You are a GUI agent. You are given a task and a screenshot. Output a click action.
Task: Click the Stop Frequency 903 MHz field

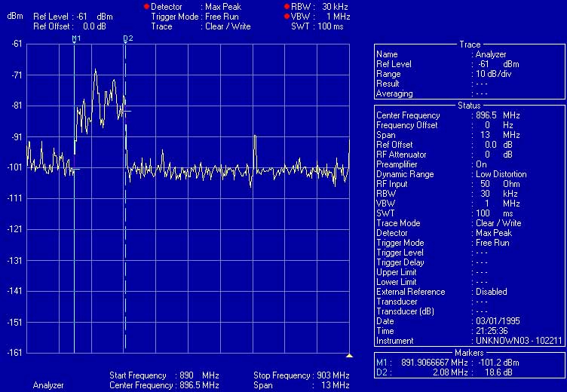[331, 375]
